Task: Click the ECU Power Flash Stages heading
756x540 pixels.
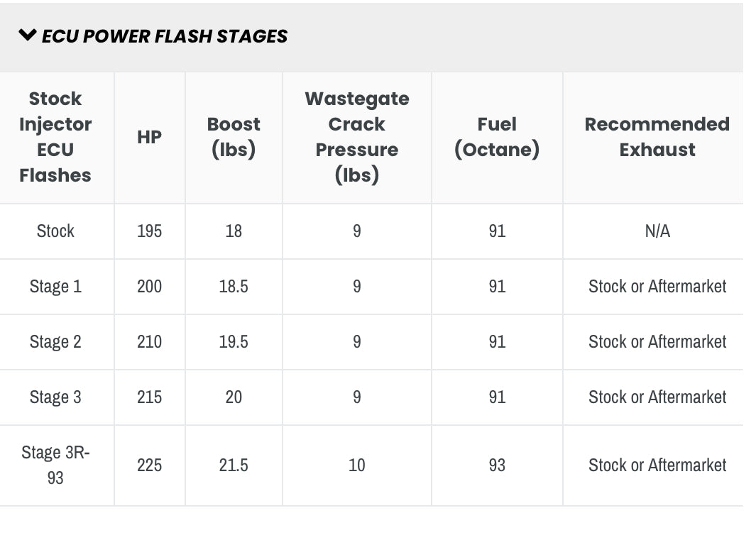Action: pos(165,36)
